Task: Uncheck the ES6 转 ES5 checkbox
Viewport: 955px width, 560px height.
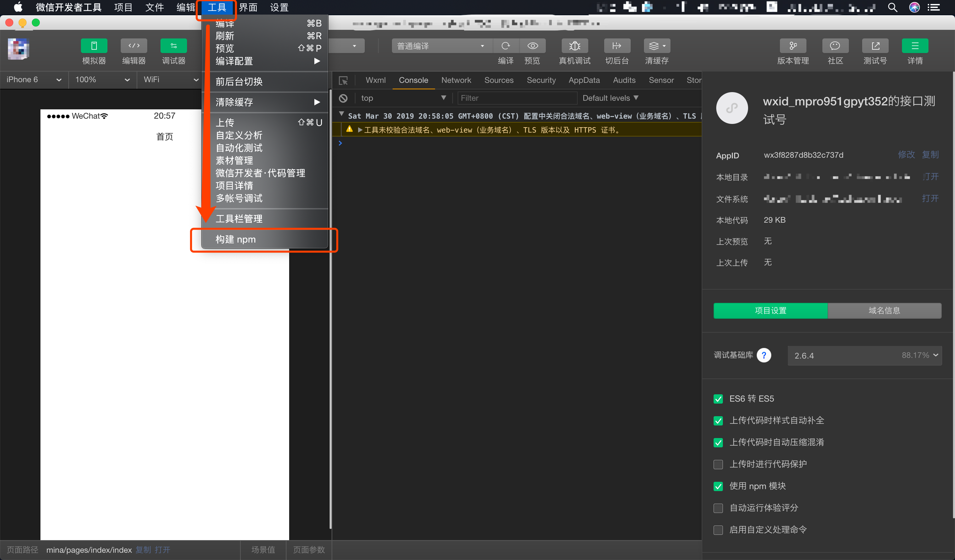Action: pyautogui.click(x=718, y=399)
